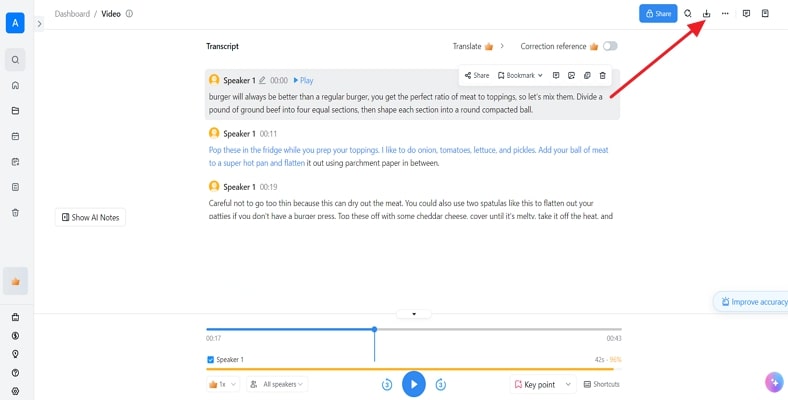788x400 pixels.
Task: Open the playback speed 1x dropdown
Action: [222, 384]
